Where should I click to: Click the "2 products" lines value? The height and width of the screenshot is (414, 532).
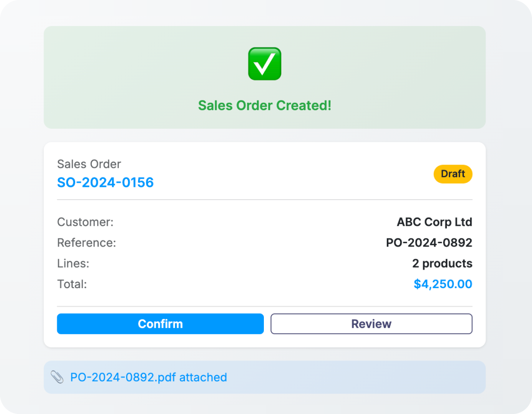coord(442,264)
